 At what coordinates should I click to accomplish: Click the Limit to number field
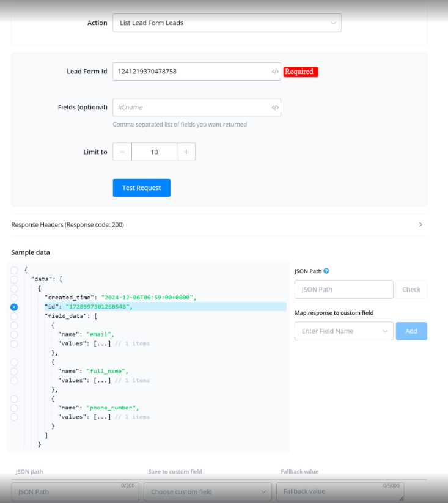pyautogui.click(x=154, y=152)
